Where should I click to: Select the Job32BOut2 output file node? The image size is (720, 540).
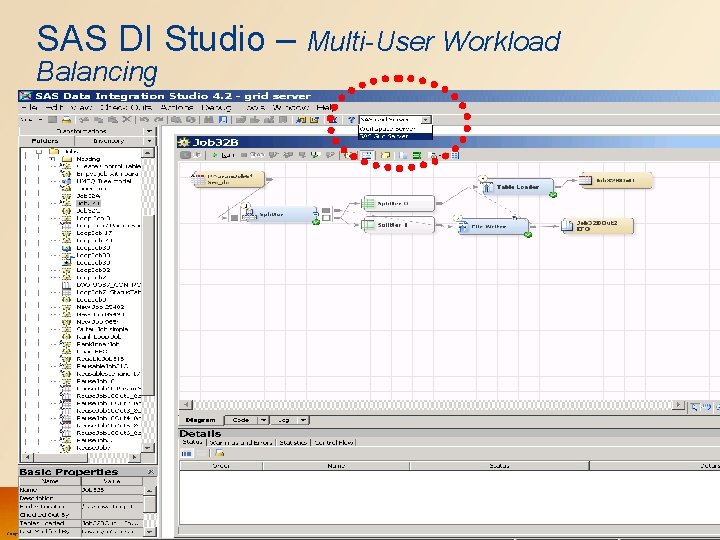(597, 226)
